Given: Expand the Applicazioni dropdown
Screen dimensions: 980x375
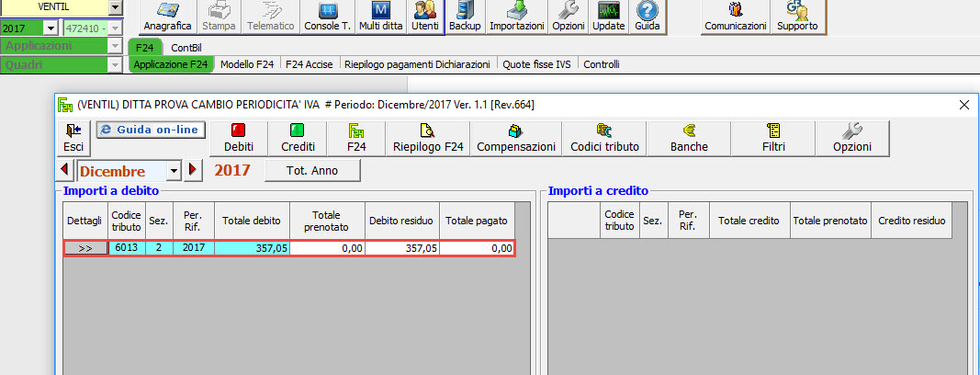Looking at the screenshot, I should (115, 46).
